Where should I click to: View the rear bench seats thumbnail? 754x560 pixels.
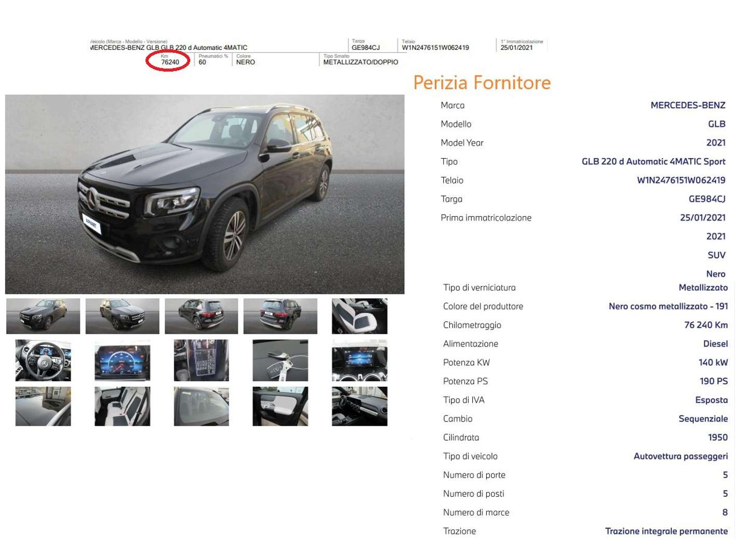tap(122, 407)
